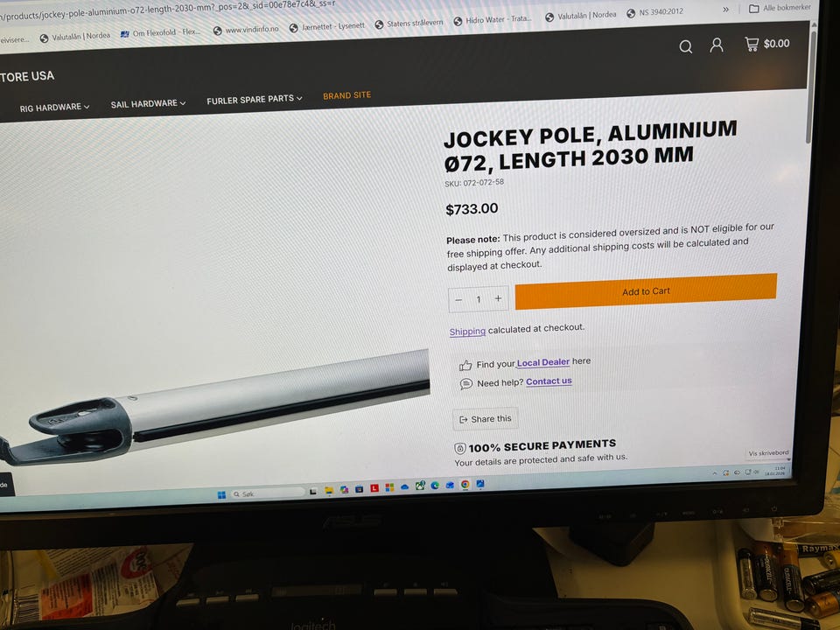Add the jockey pole to cart
840x630 pixels.
click(646, 291)
